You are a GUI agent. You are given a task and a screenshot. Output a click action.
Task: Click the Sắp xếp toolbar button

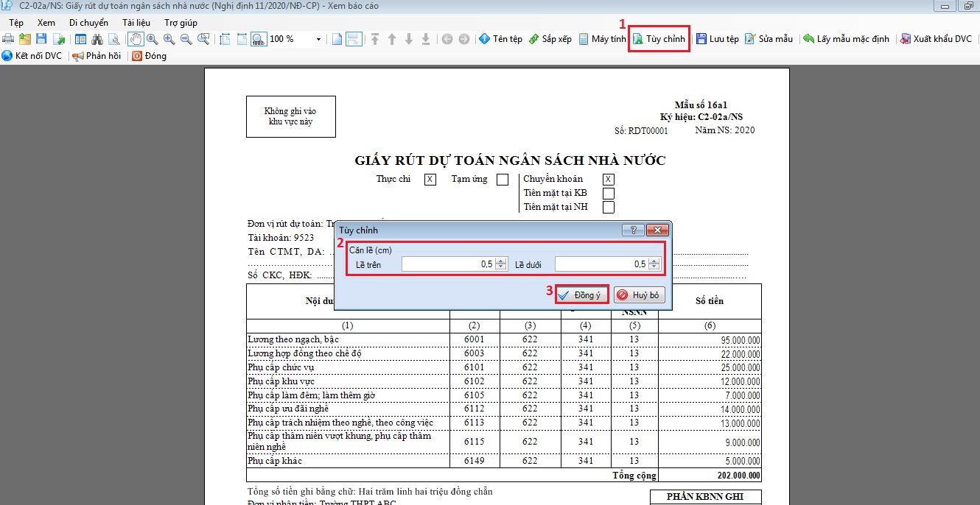pos(550,39)
